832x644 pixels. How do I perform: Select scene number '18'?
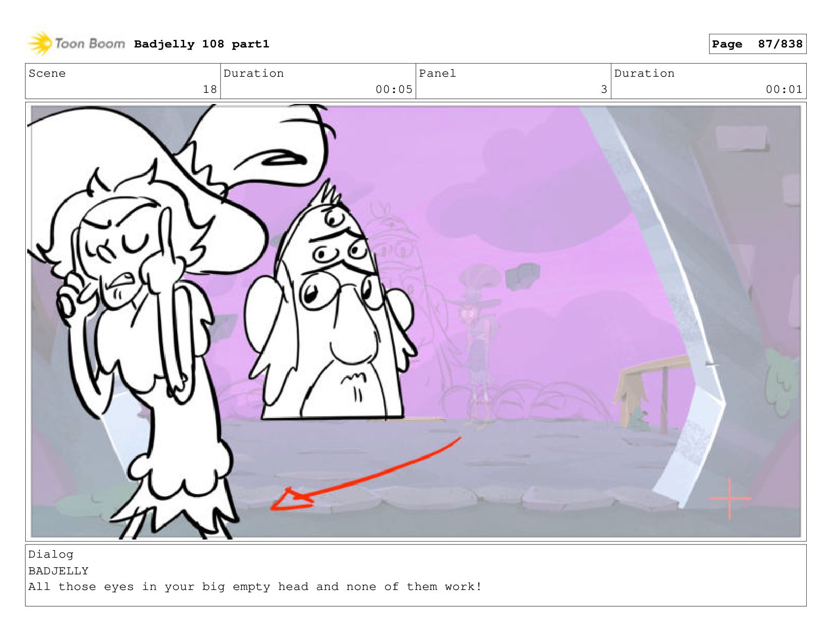(210, 89)
